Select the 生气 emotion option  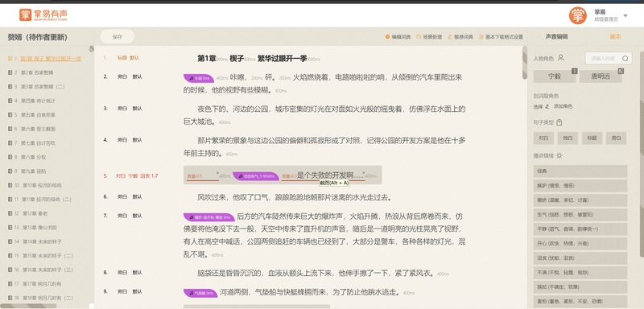(580, 215)
